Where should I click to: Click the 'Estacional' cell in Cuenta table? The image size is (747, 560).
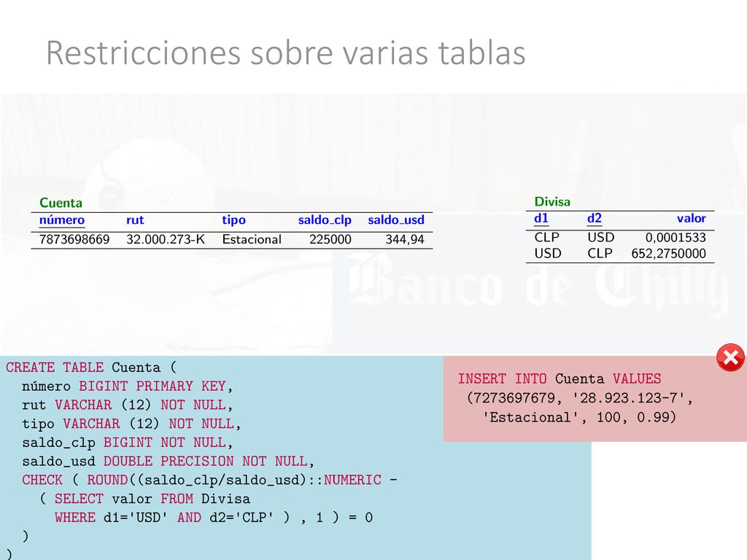click(252, 239)
